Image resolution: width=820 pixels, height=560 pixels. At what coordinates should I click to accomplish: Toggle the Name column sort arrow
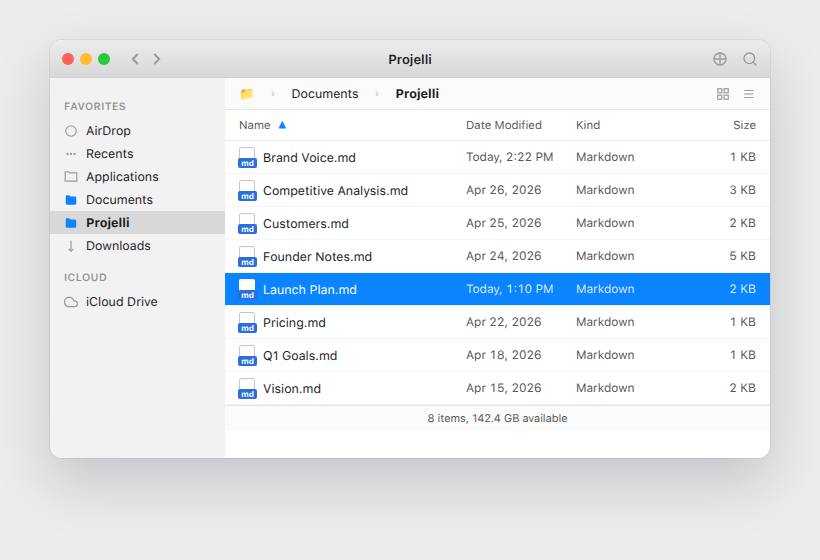282,125
